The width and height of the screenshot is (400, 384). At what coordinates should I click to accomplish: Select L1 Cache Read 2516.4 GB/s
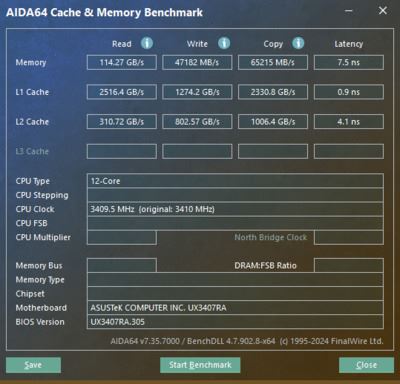pyautogui.click(x=122, y=92)
